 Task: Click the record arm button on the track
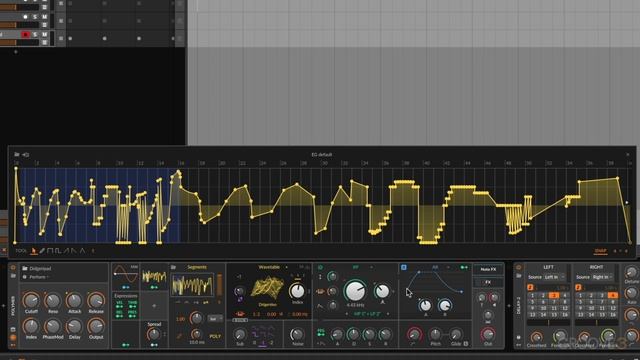[x=25, y=35]
